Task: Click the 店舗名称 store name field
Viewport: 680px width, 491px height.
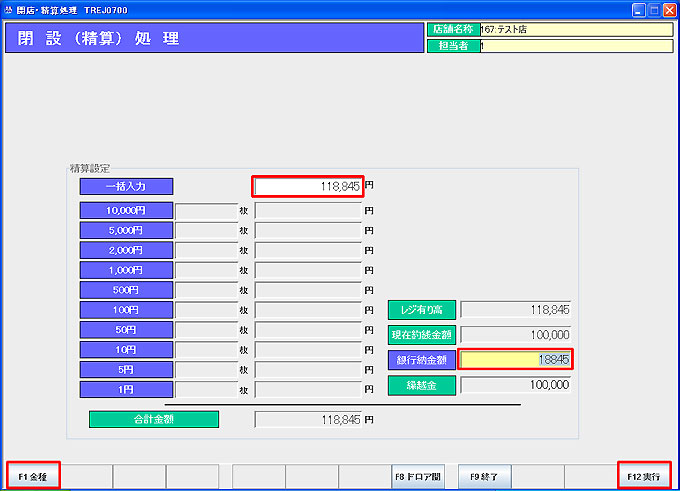Action: point(575,30)
